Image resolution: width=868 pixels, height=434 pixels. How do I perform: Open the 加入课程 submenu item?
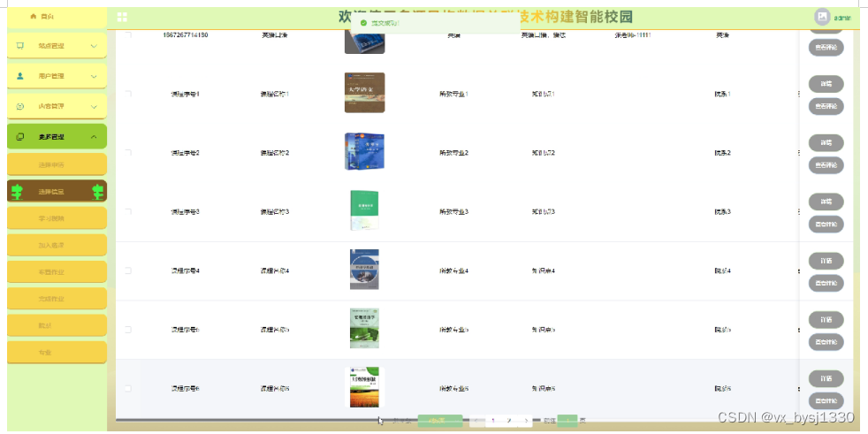point(57,245)
